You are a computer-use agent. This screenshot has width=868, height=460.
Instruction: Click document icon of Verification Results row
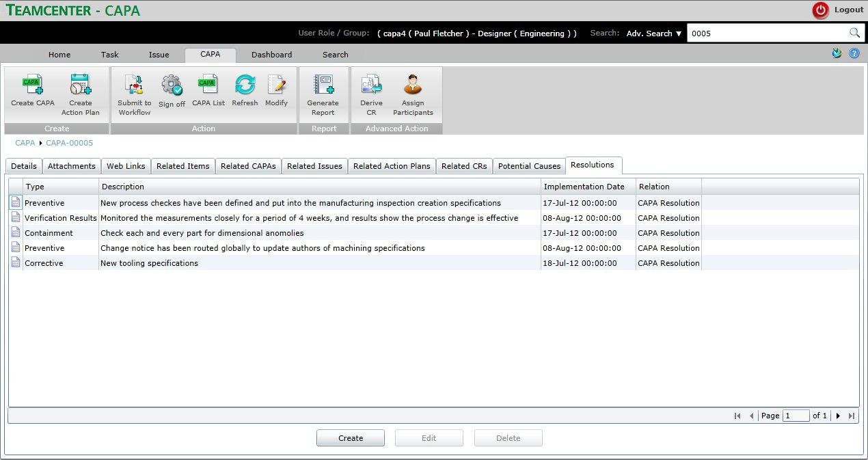(x=16, y=217)
